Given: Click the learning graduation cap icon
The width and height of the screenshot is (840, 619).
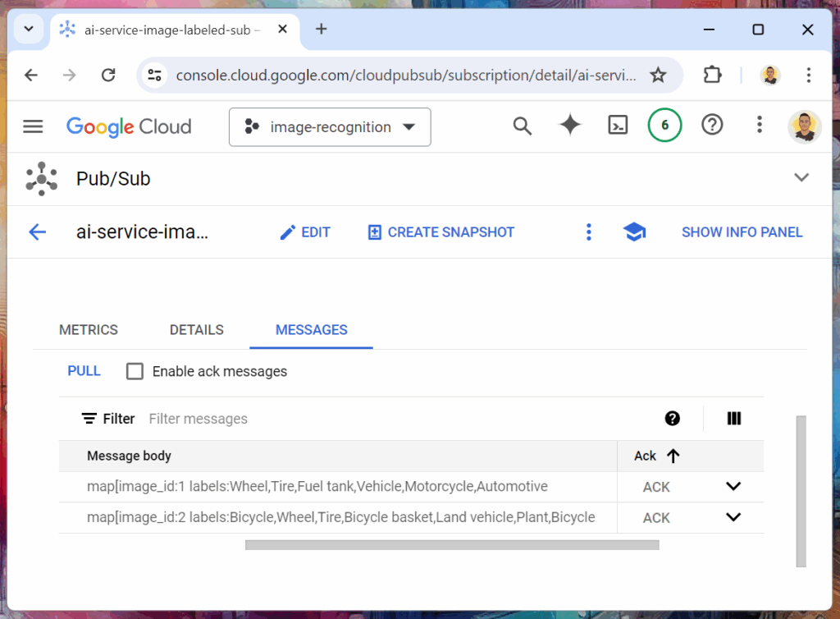Looking at the screenshot, I should point(634,232).
